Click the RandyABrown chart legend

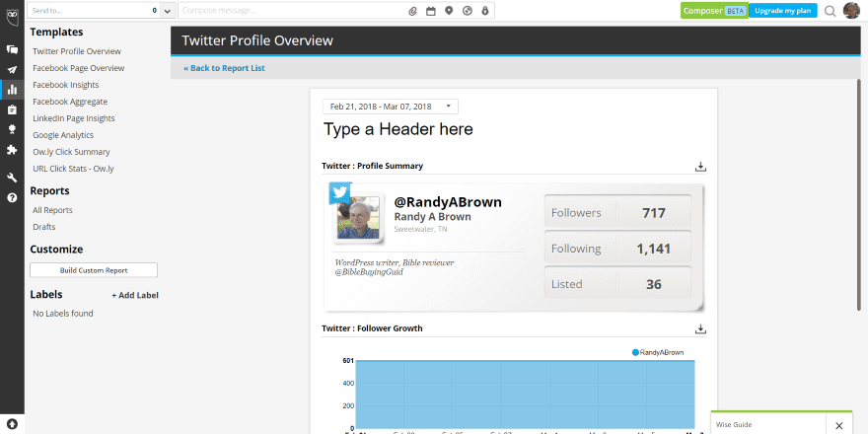[658, 353]
